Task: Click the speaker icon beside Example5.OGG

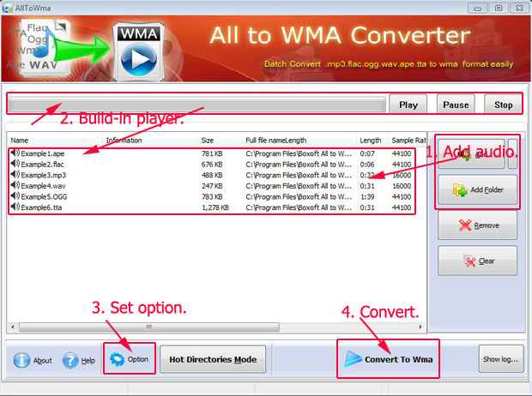Action: tap(15, 196)
